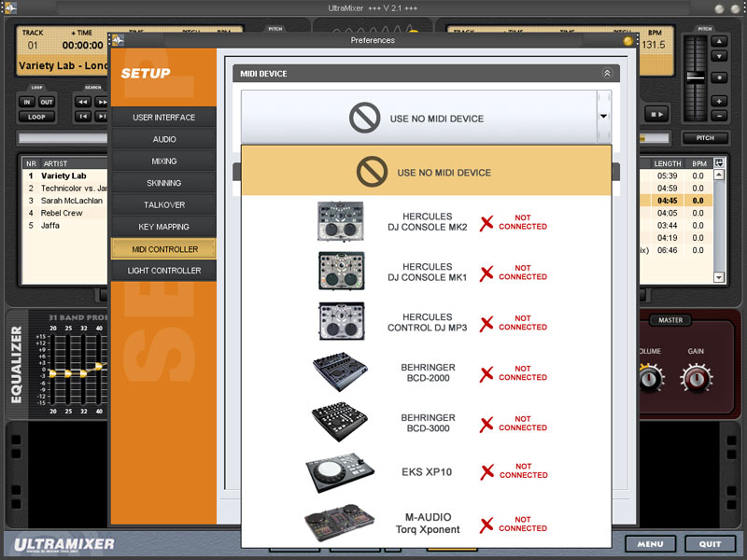Open Light Controller settings
747x560 pixels.
point(164,271)
